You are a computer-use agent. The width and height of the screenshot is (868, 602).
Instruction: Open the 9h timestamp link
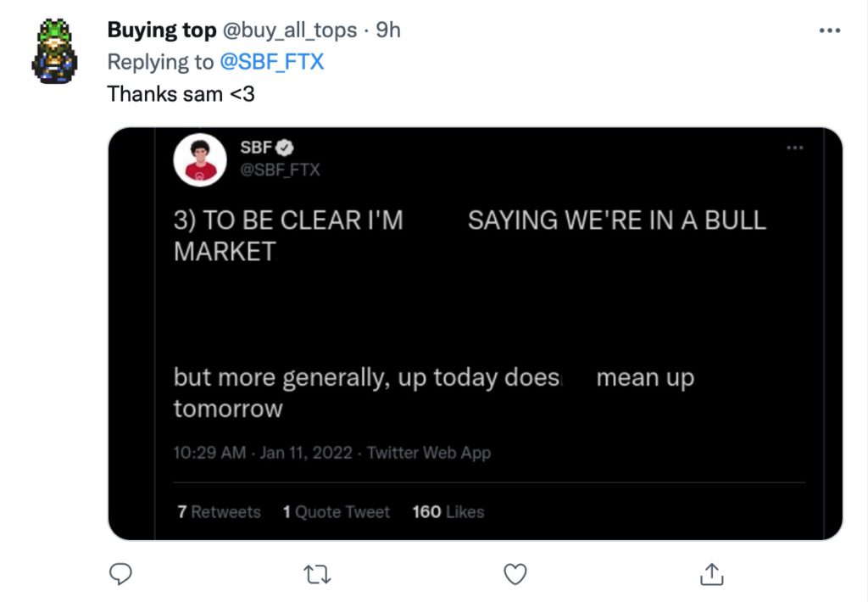pyautogui.click(x=388, y=30)
